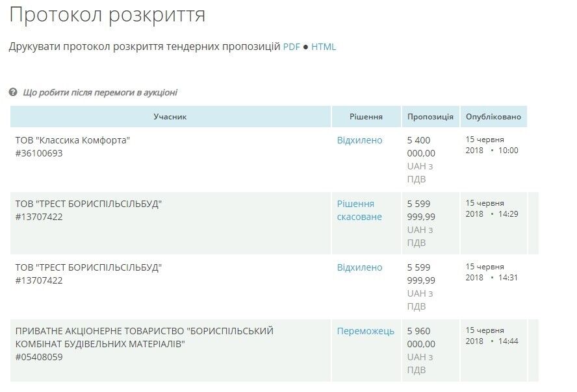Open the HTML protocol link
This screenshot has width=577, height=392.
click(x=324, y=47)
